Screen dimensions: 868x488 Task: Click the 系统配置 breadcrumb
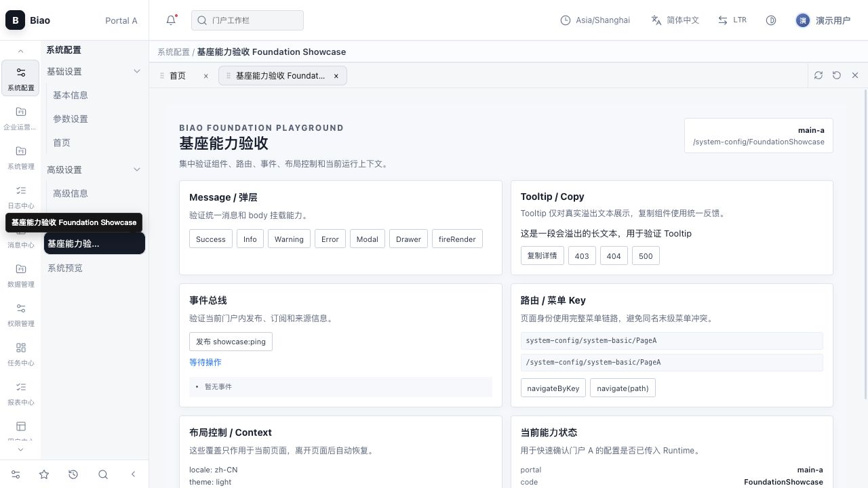point(174,52)
